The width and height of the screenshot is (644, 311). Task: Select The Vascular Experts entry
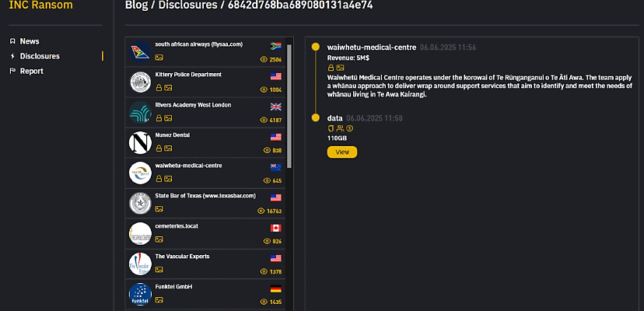(205, 264)
